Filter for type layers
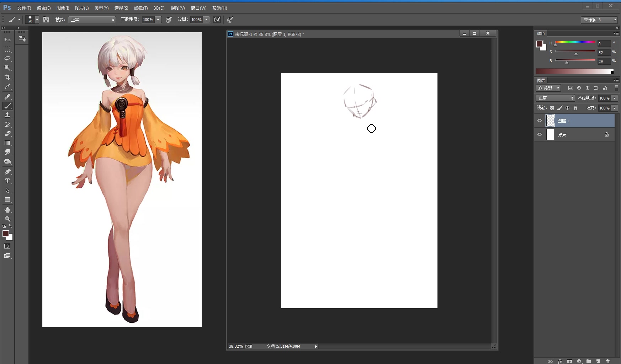 click(588, 88)
